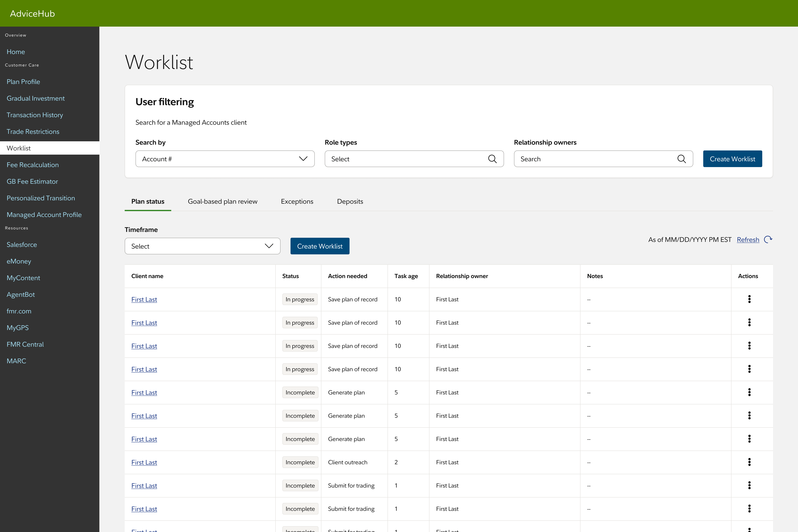Click the Relationship owners search magnifier
Viewport: 798px width, 532px height.
tap(682, 159)
